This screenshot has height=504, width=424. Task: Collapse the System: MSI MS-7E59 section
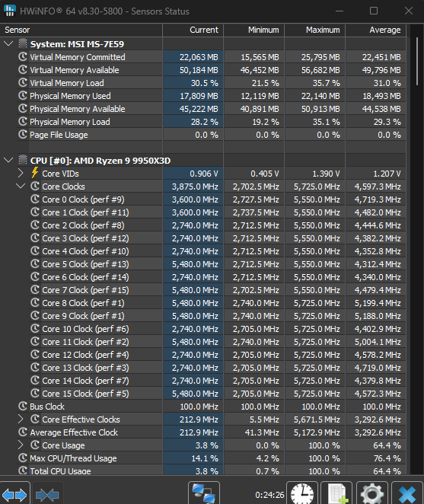pyautogui.click(x=8, y=43)
